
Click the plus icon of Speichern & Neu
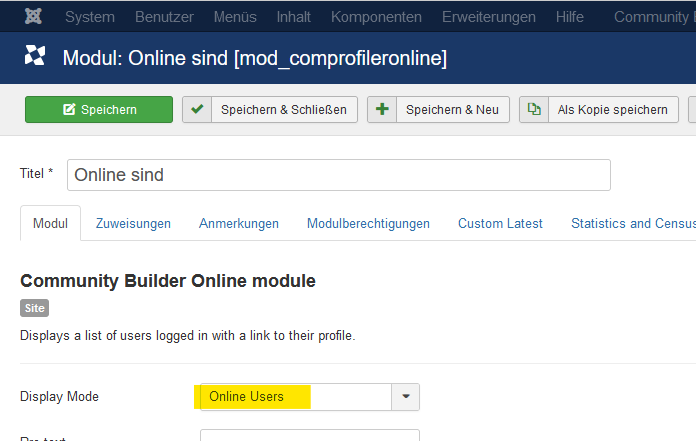(382, 109)
